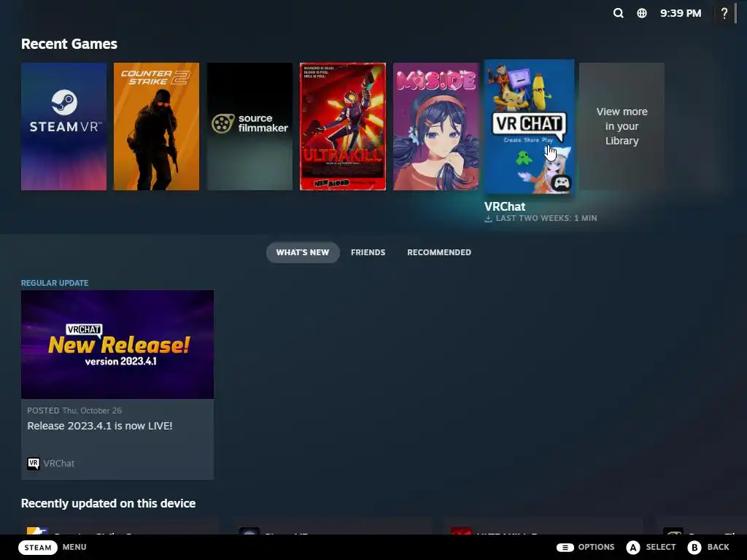
Task: Click the Recent Games heading
Action: click(x=69, y=44)
